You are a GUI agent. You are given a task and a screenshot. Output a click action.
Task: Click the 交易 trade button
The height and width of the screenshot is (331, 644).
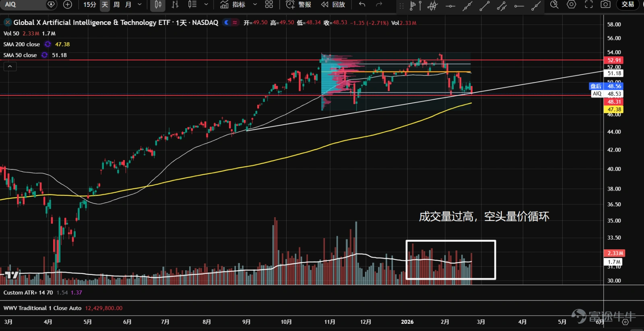pyautogui.click(x=628, y=4)
